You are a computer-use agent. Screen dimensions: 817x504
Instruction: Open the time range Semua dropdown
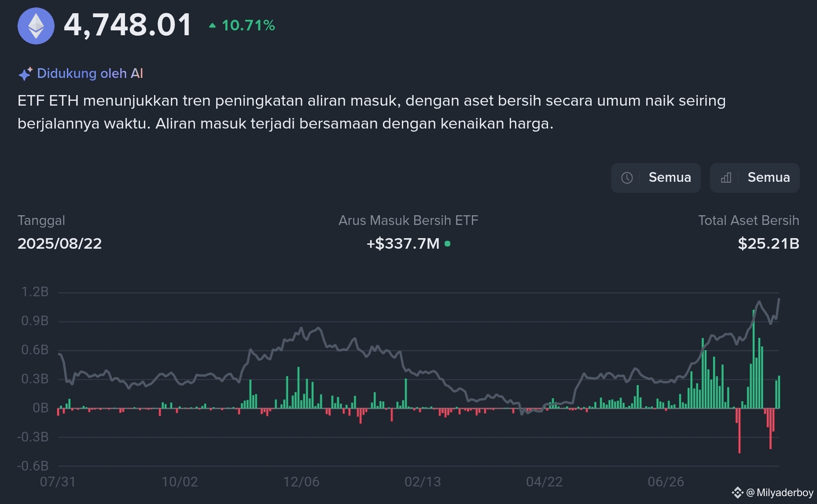coord(655,178)
